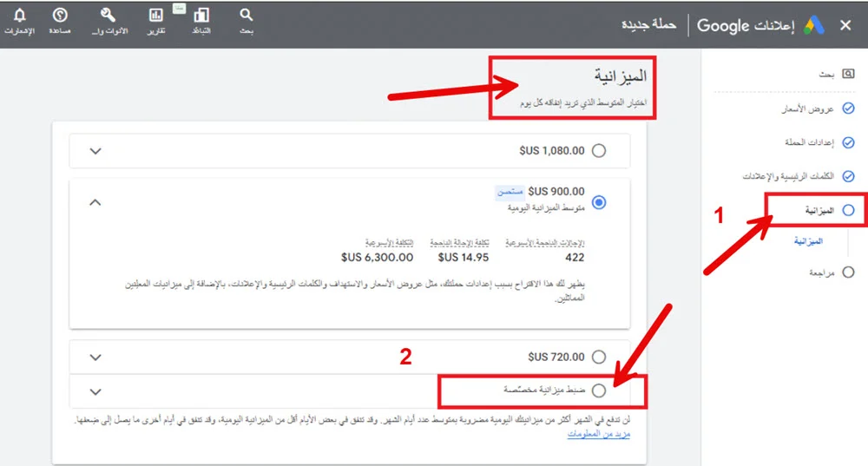Click the ضبط ميزانية مخصصة label text

point(544,391)
